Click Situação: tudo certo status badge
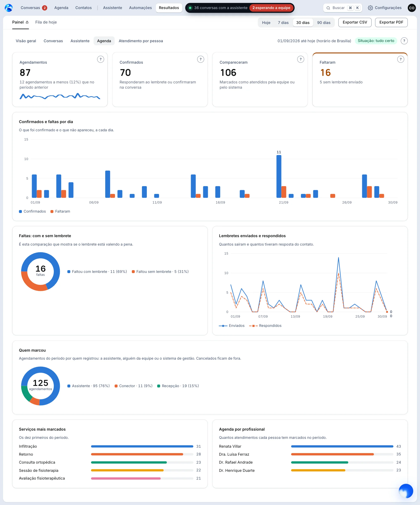 (376, 41)
